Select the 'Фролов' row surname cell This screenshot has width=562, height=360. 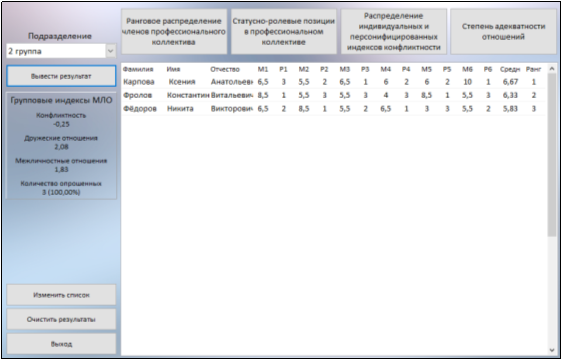tap(138, 95)
